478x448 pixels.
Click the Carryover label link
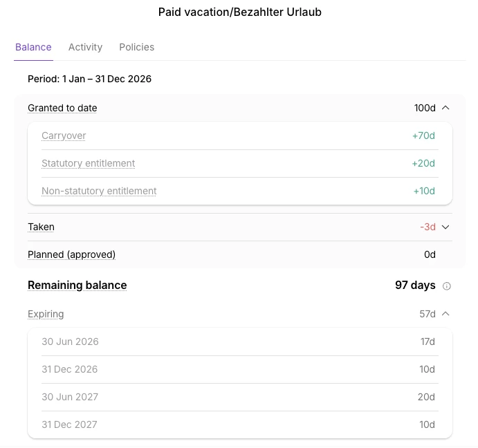(64, 136)
